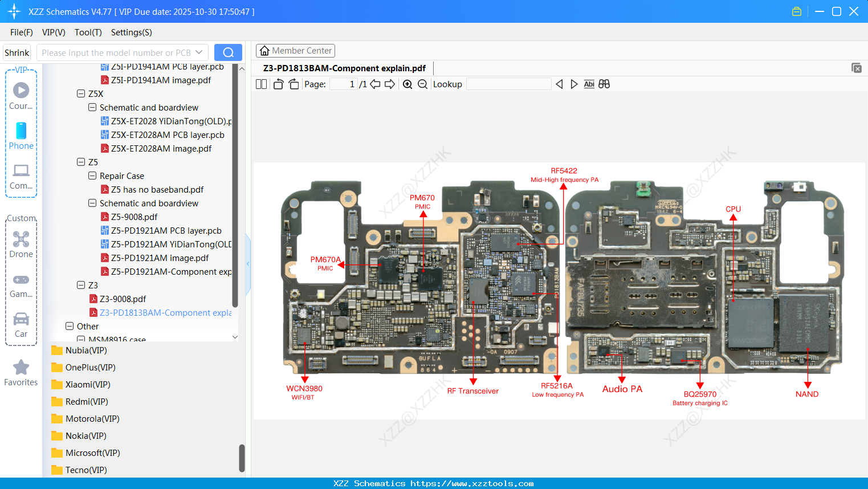This screenshot has width=868, height=489.
Task: Find next lookup match triangle
Action: click(x=574, y=84)
